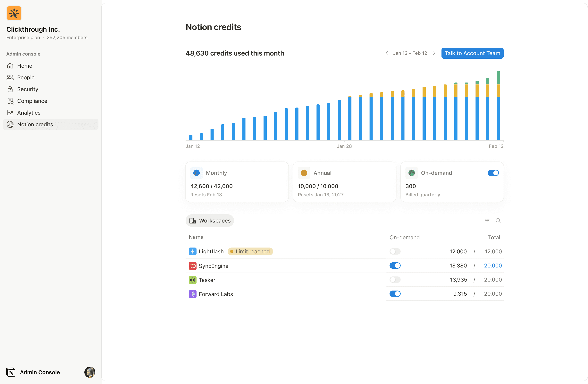Click the Forward Labs workspace icon
Screen dimensions: 588x384
tap(192, 294)
